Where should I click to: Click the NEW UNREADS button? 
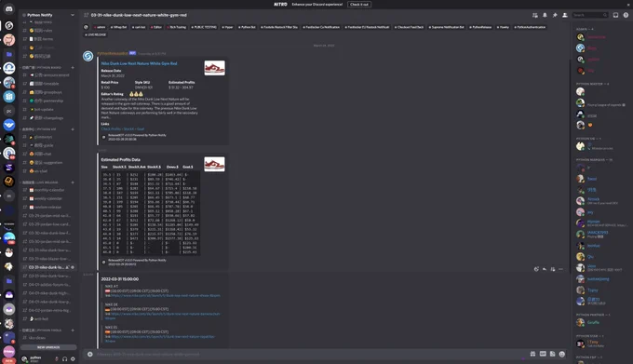click(x=48, y=347)
